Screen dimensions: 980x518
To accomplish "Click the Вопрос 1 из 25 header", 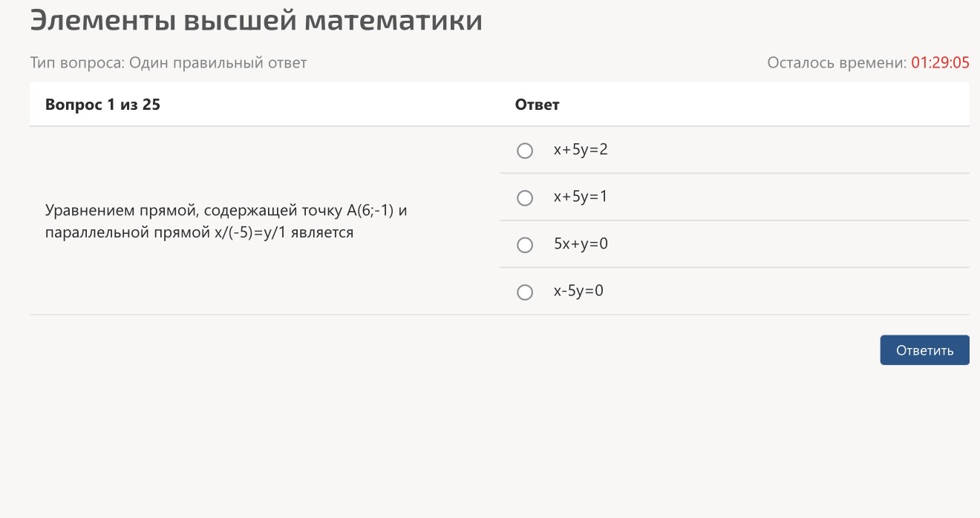I will pos(102,105).
